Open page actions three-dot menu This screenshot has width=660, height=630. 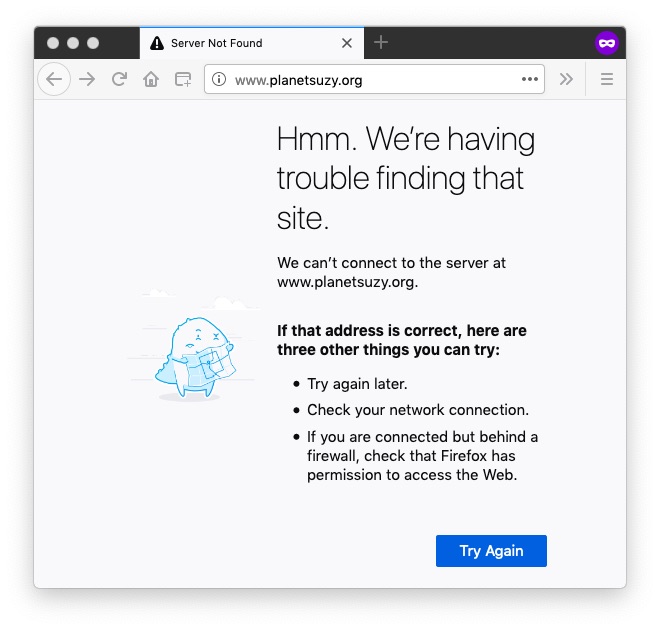point(530,79)
